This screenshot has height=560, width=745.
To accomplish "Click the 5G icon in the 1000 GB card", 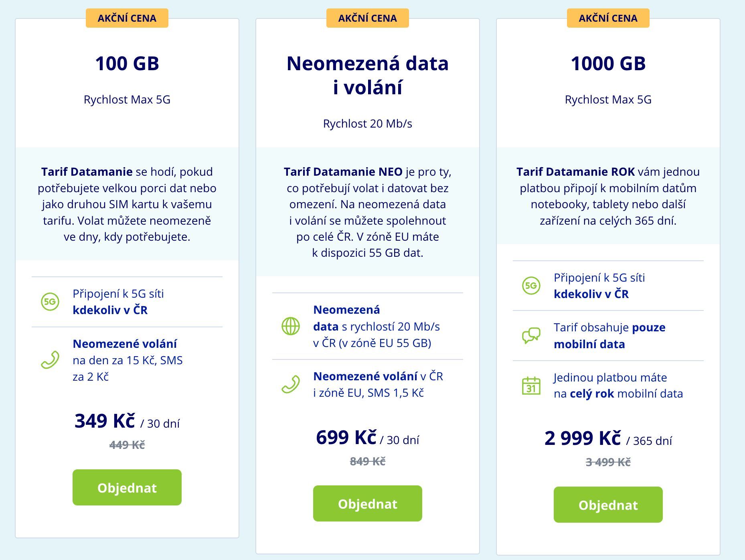I will [531, 286].
